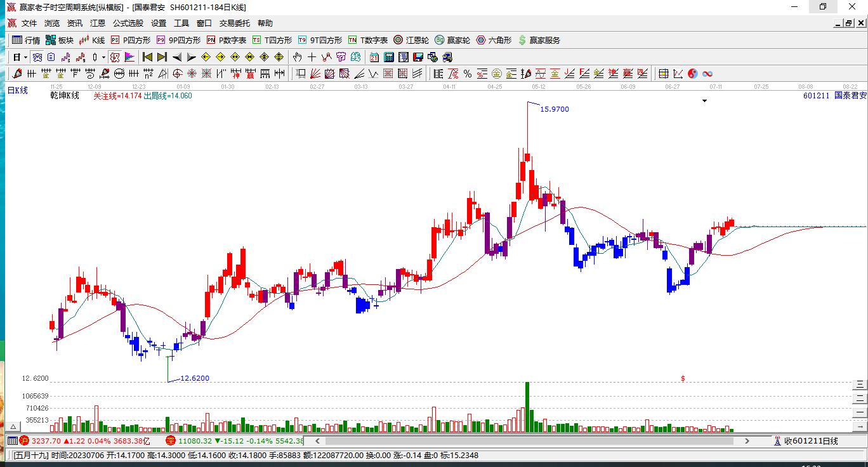This screenshot has height=467, width=868.
Task: Click the 15.9700 high price label
Action: point(555,109)
